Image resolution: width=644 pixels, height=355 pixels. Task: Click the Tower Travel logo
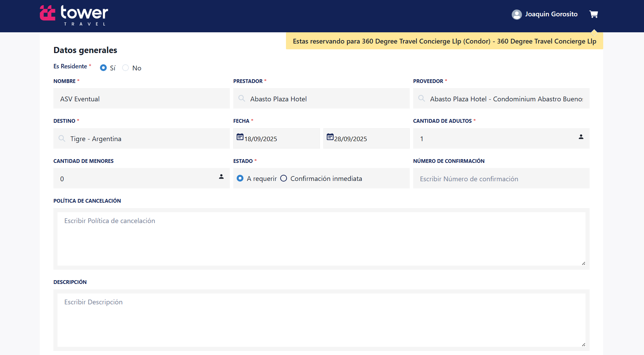pos(74,15)
